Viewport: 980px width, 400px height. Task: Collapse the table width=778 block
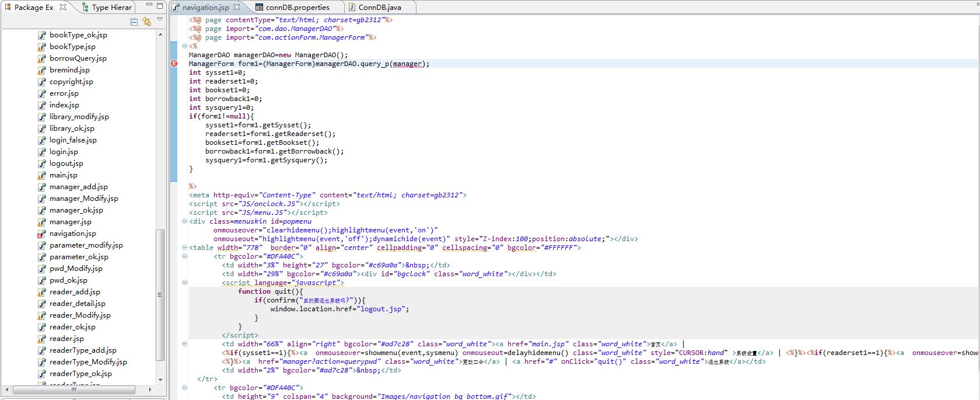pyautogui.click(x=184, y=247)
